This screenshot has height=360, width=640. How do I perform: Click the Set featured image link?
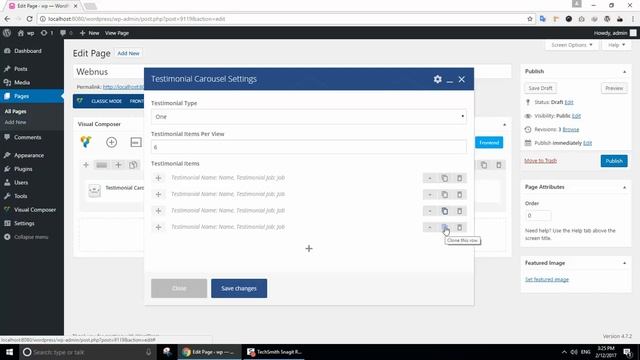(547, 280)
